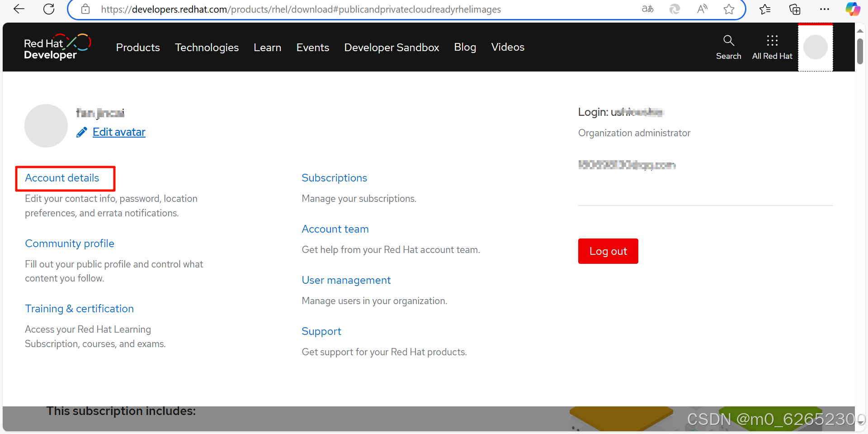The image size is (868, 434).
Task: Open the Collections icon
Action: click(x=795, y=9)
